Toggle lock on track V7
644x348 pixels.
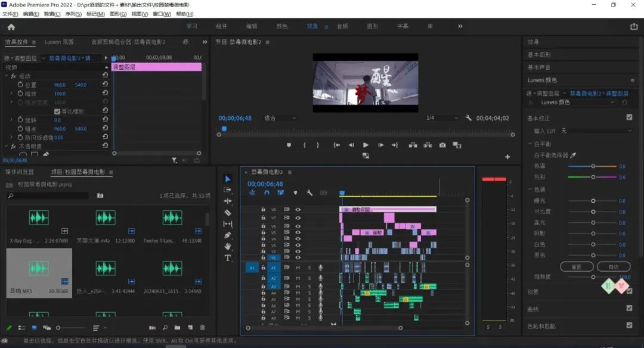[x=264, y=218]
